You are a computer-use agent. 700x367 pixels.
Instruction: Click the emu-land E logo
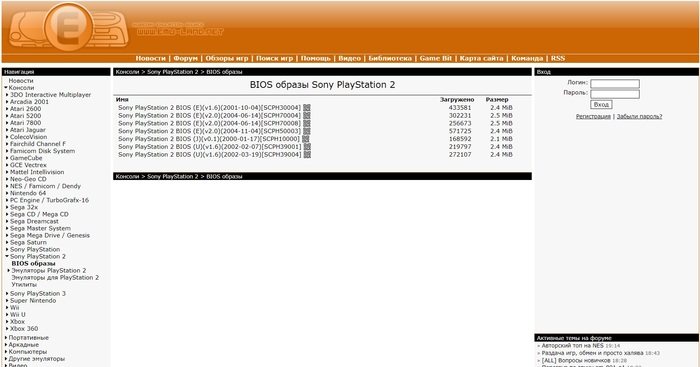tap(69, 27)
